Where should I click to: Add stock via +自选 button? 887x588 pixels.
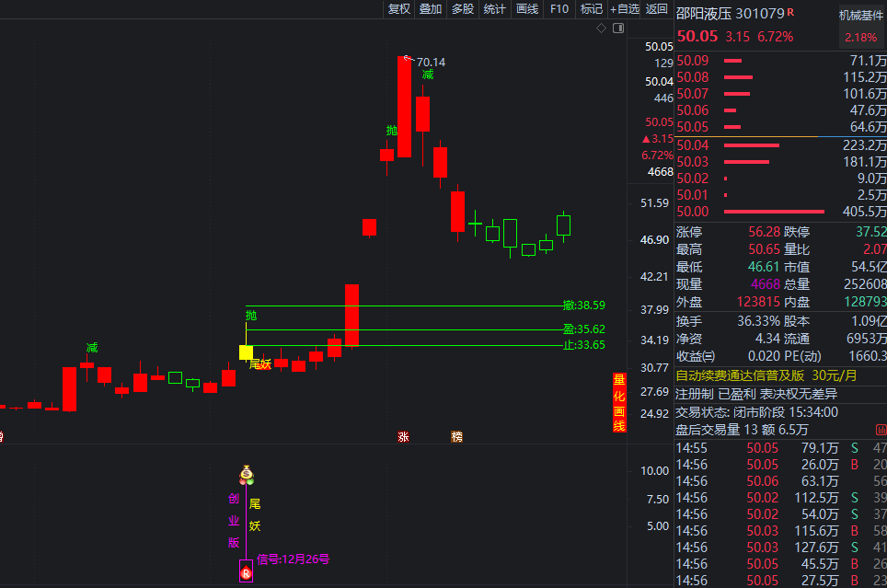624,9
